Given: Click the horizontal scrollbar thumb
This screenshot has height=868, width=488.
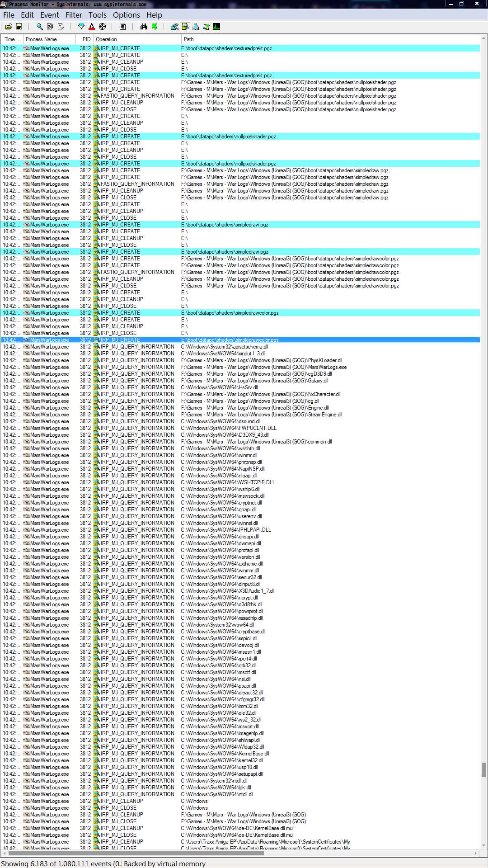Looking at the screenshot, I should (136, 854).
